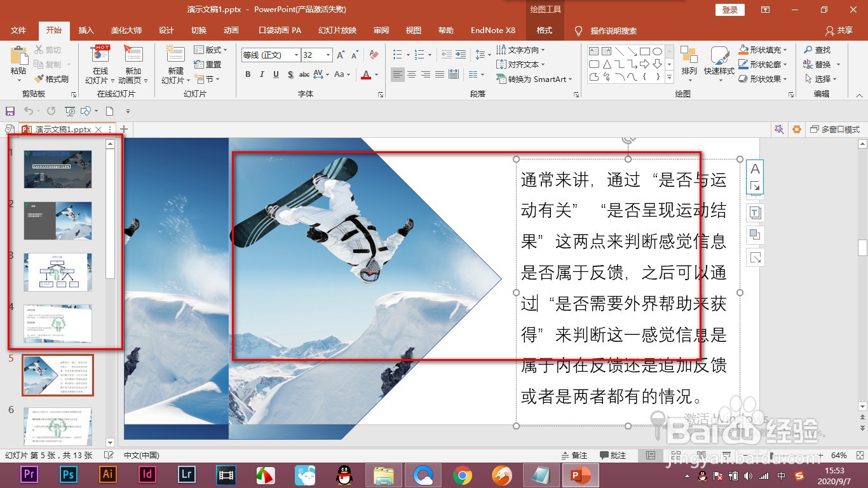The height and width of the screenshot is (488, 868).
Task: Open the 文件 (File) tab
Action: 18,30
